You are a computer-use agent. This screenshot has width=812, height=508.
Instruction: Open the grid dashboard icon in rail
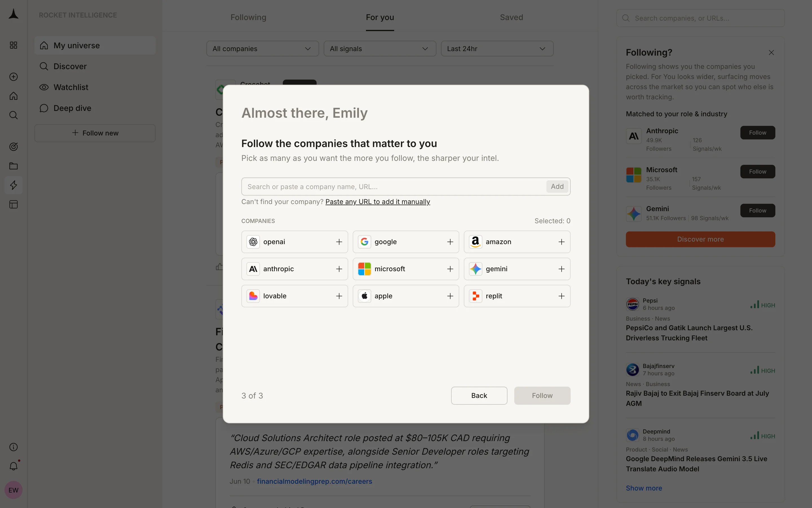coord(14,45)
